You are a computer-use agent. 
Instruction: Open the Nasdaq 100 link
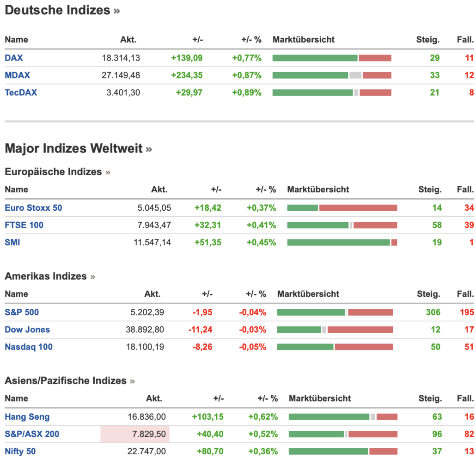29,347
